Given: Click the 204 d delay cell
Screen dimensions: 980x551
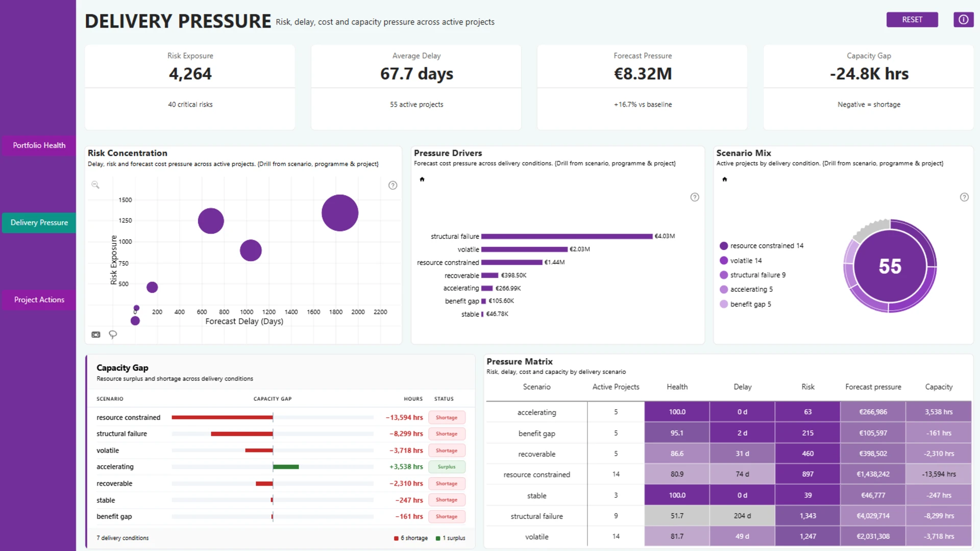Looking at the screenshot, I should [x=742, y=516].
